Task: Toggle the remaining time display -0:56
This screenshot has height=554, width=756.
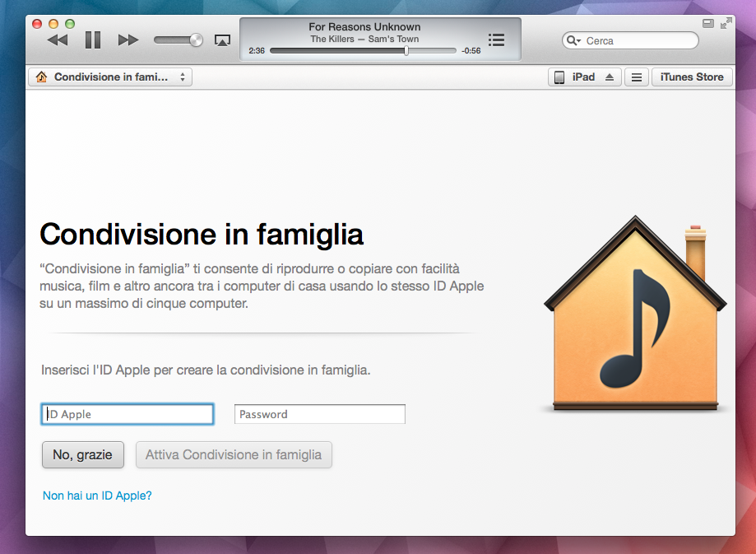Action: click(471, 51)
